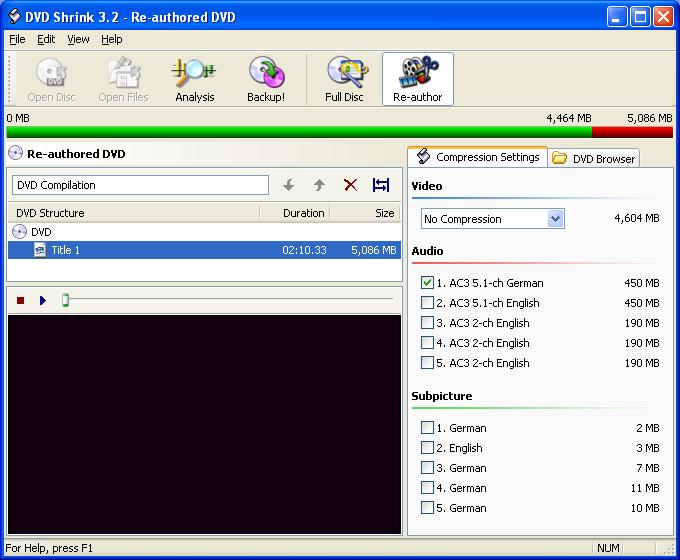Set start/end frames icon
This screenshot has height=560, width=680.
tap(381, 185)
